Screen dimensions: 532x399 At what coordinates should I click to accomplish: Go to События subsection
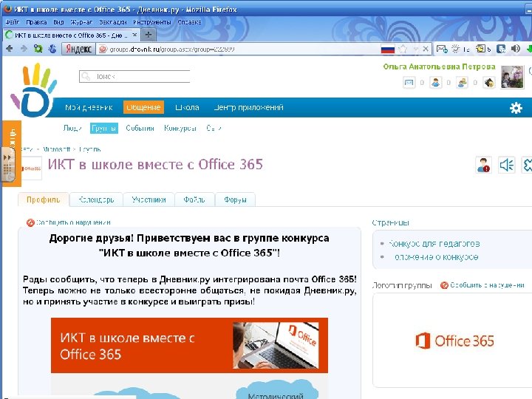coord(140,129)
